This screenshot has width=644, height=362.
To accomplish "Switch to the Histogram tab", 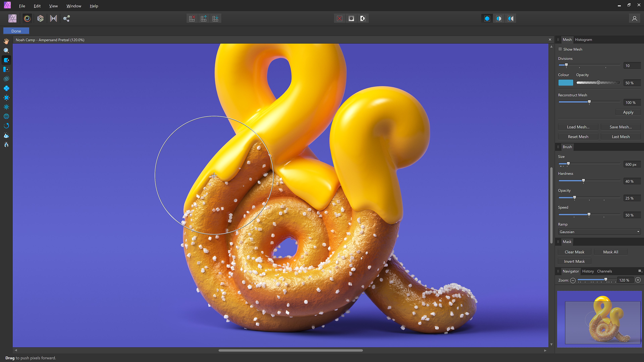I will pyautogui.click(x=583, y=40).
